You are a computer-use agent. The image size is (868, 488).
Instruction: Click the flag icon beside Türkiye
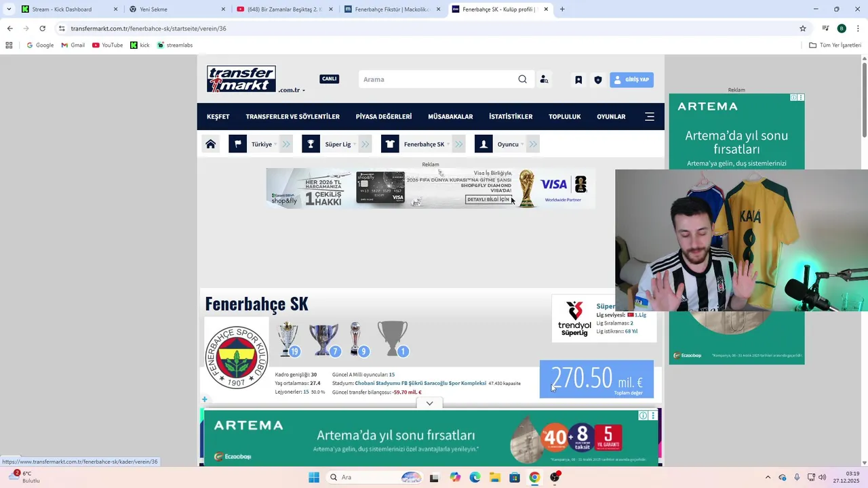click(237, 144)
